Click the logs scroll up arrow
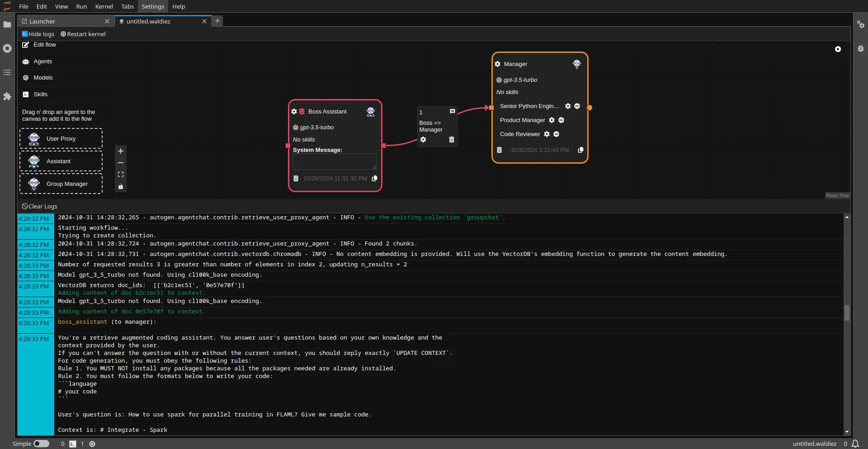 click(x=847, y=217)
